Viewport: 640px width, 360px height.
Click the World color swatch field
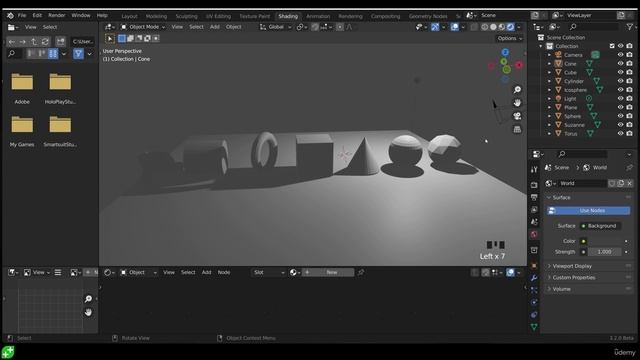[x=604, y=241]
